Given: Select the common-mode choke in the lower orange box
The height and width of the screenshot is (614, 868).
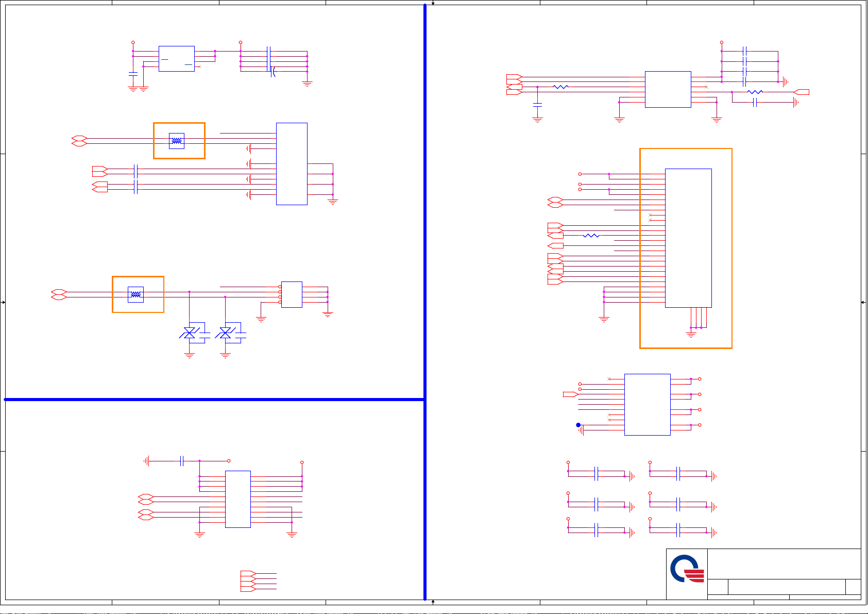Looking at the screenshot, I should (x=135, y=294).
